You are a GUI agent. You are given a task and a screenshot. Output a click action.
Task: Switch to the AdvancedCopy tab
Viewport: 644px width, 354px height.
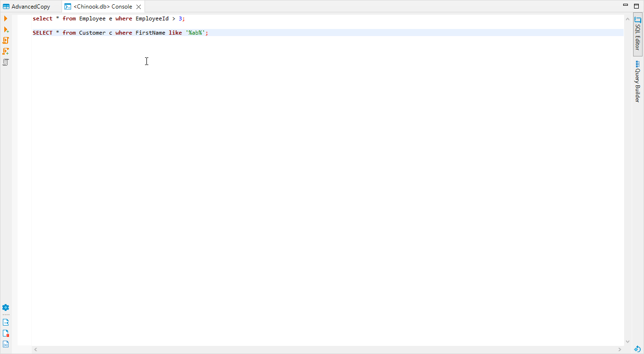pyautogui.click(x=30, y=6)
